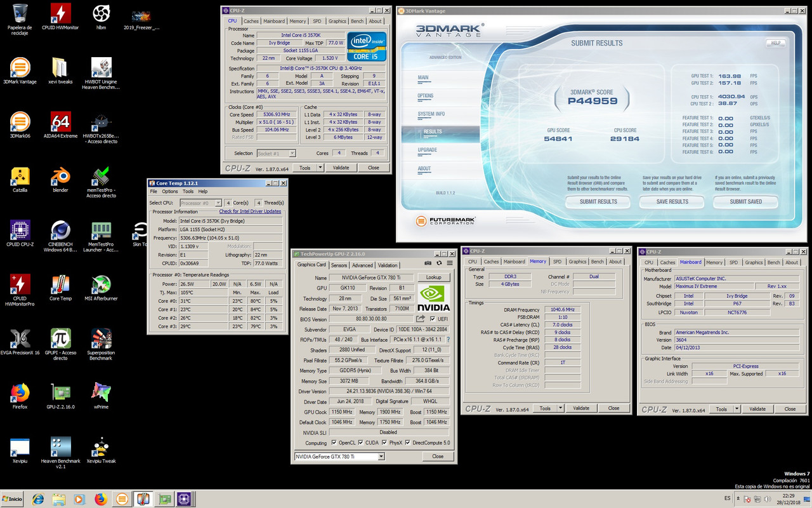Screen dimensions: 812x508
Task: Toggle CUDA checkbox in GPU-Z
Action: point(361,443)
